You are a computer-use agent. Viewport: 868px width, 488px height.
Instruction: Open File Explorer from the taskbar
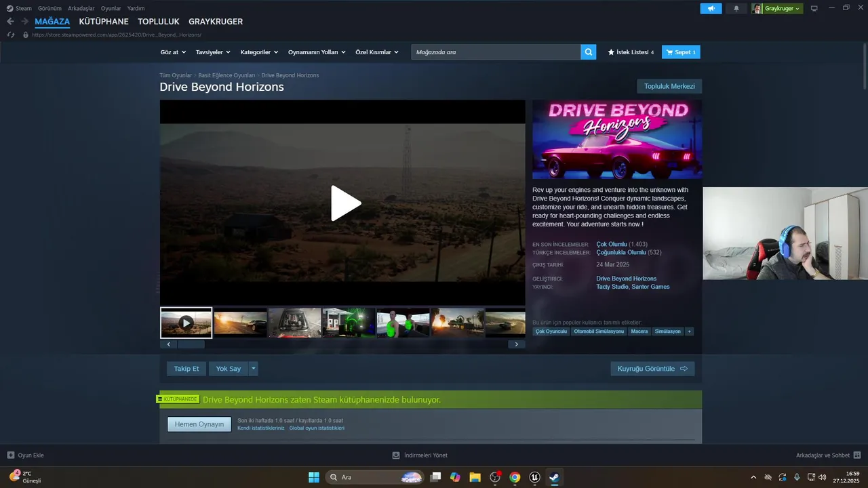(x=475, y=477)
